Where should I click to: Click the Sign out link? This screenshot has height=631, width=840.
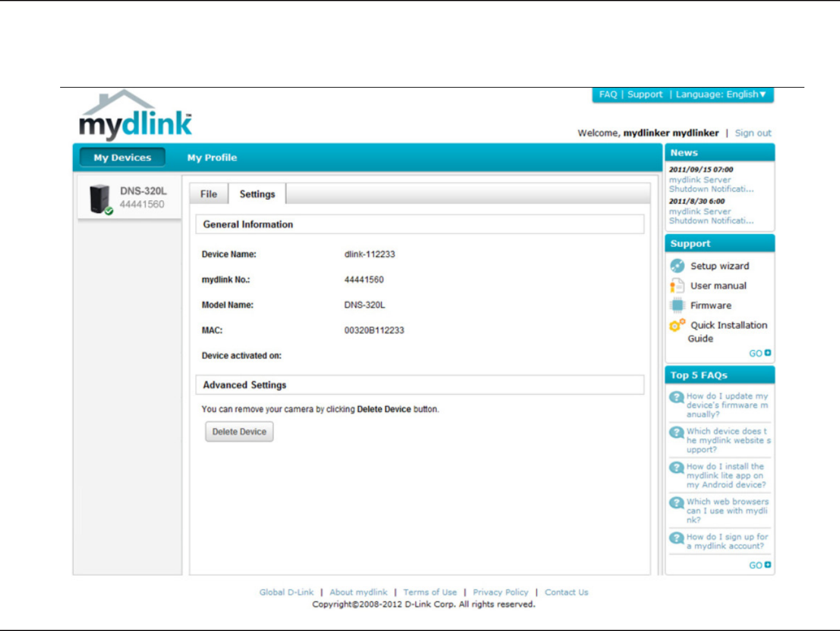click(753, 133)
